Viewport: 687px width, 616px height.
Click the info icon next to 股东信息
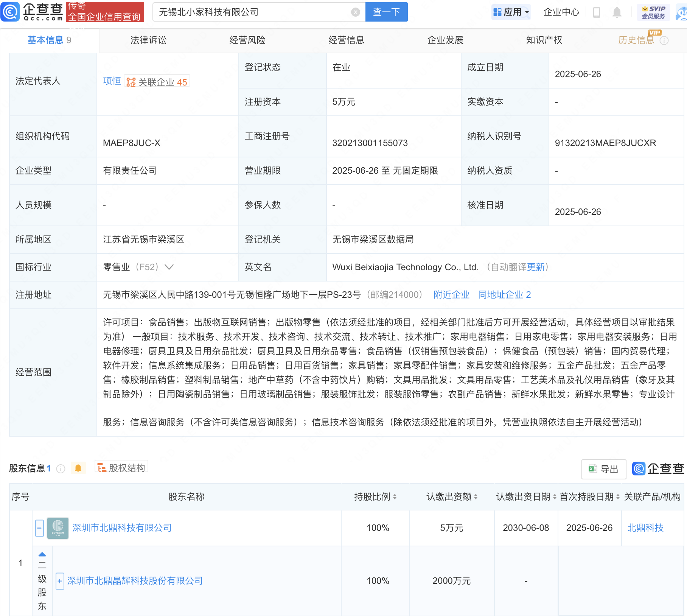pyautogui.click(x=61, y=469)
